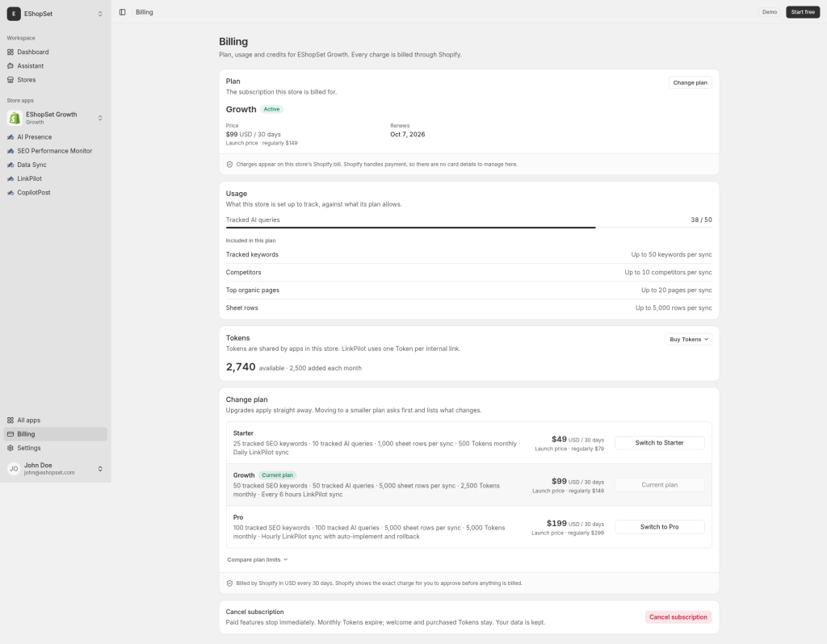Click the Starter plan name
The image size is (827, 644).
click(x=243, y=433)
